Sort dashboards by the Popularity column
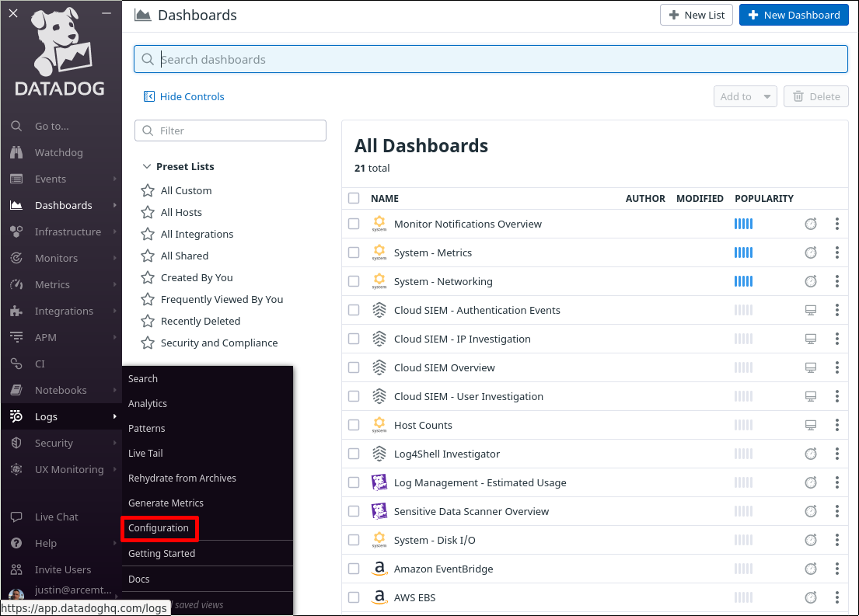 [763, 198]
